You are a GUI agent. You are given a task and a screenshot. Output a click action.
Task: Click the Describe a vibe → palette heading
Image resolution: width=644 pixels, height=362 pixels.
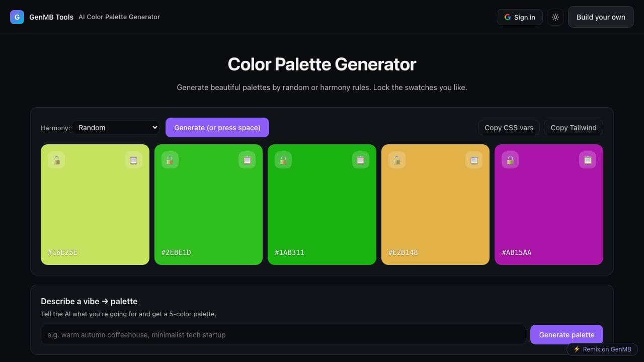pos(89,301)
